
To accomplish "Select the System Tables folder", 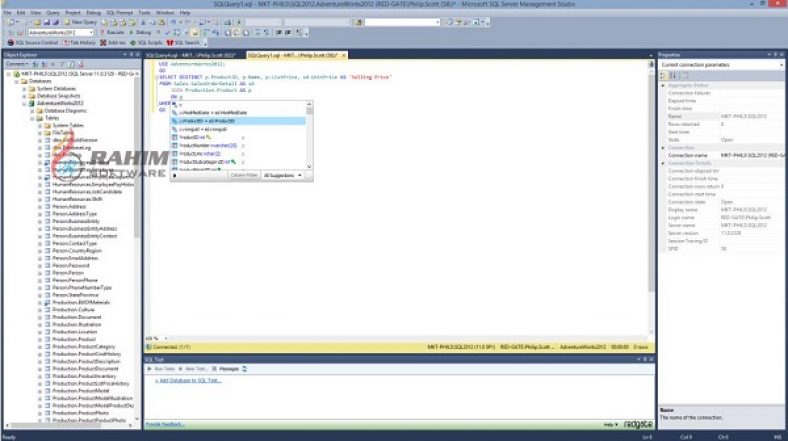I will click(x=68, y=126).
